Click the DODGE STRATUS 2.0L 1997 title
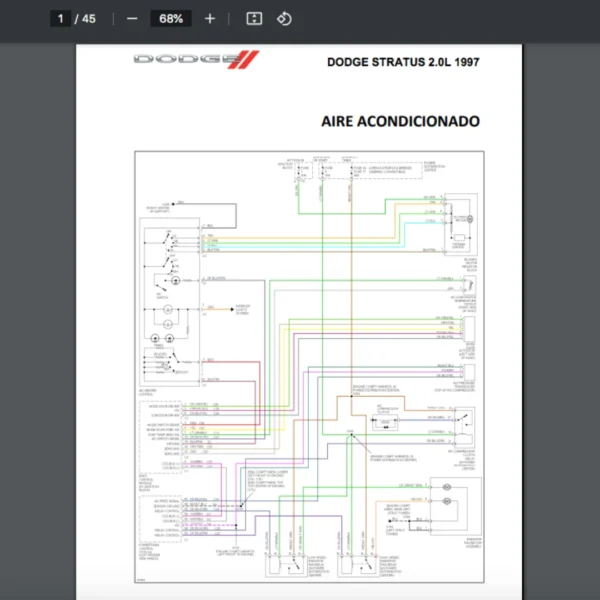The height and width of the screenshot is (600, 600). pos(402,62)
